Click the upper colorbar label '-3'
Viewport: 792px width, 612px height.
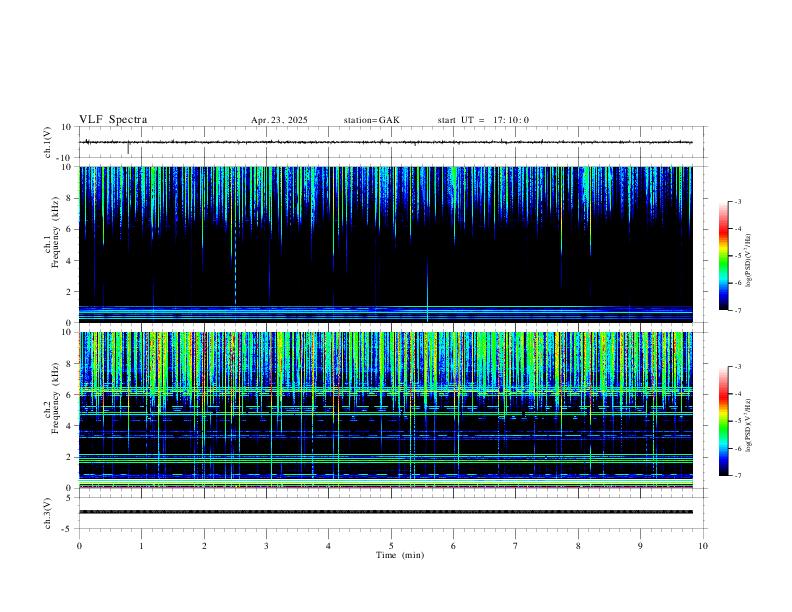point(737,201)
